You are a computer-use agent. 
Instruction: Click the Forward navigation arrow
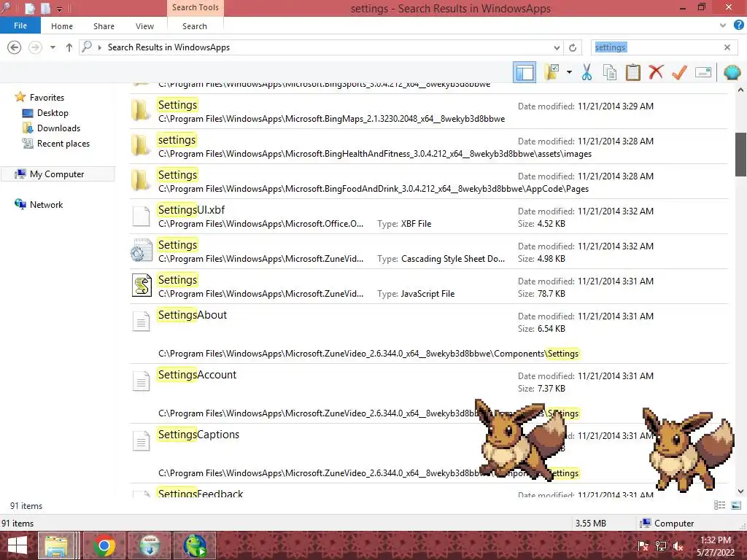click(35, 47)
